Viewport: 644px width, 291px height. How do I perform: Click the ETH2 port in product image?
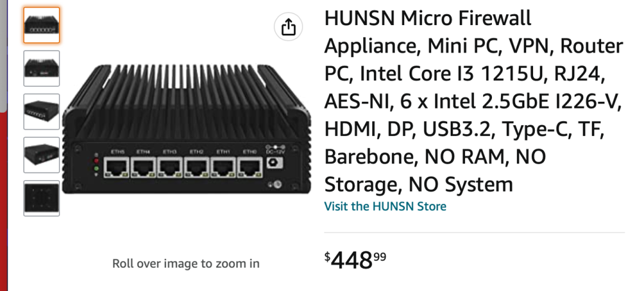197,168
